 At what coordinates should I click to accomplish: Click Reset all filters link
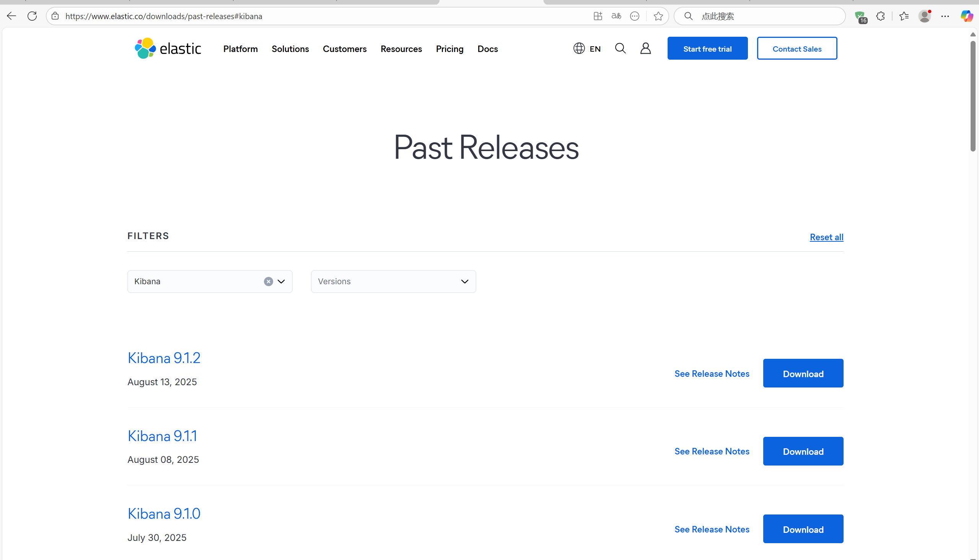[827, 237]
